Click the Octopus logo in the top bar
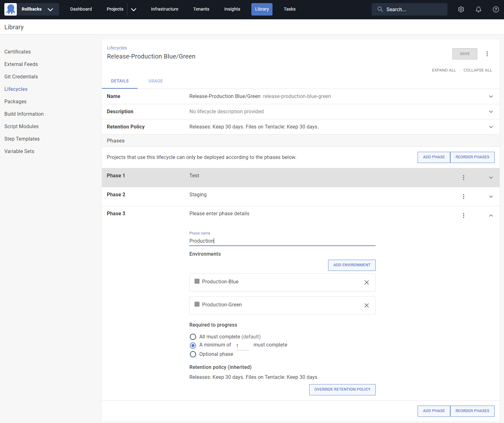The height and width of the screenshot is (423, 504). point(10,9)
